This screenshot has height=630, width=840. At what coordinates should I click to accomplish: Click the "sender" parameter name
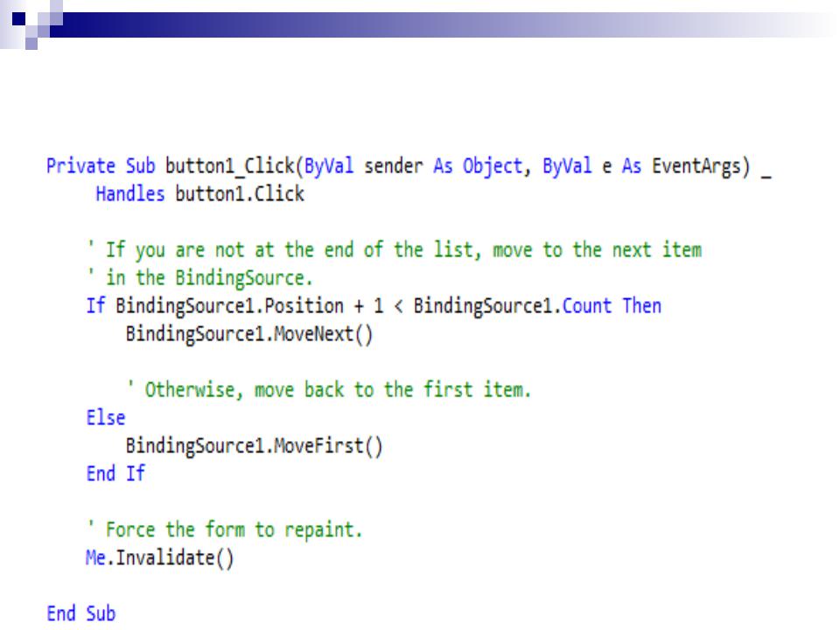coord(393,166)
